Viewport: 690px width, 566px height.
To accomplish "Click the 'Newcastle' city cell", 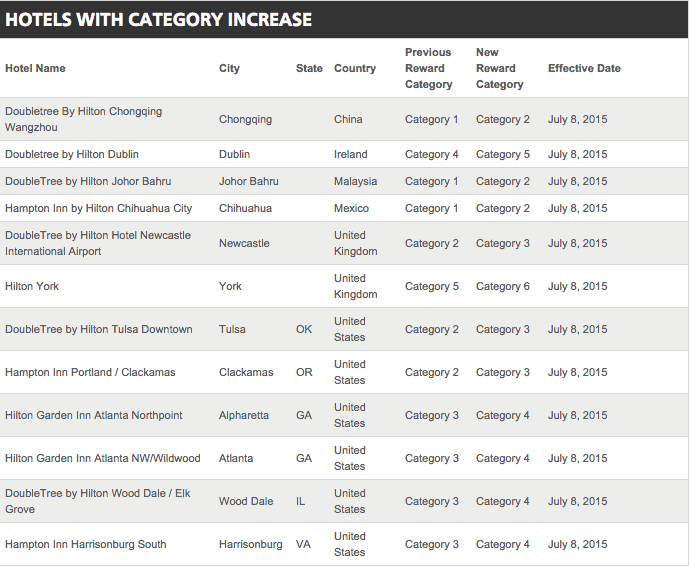I will [x=244, y=243].
